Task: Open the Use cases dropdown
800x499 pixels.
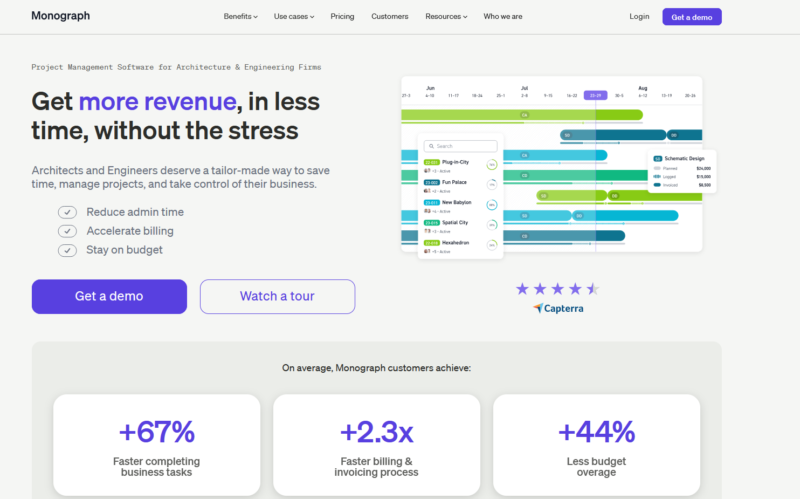Action: 294,17
